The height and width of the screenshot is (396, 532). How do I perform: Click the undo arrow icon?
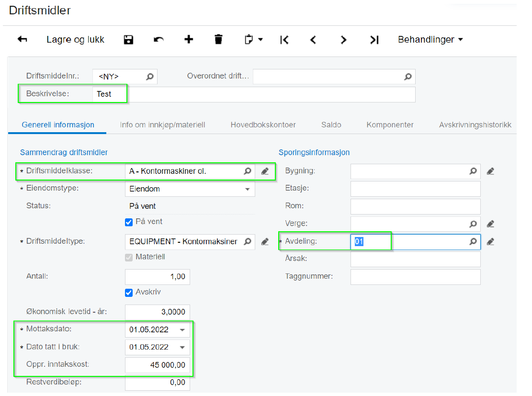point(158,40)
